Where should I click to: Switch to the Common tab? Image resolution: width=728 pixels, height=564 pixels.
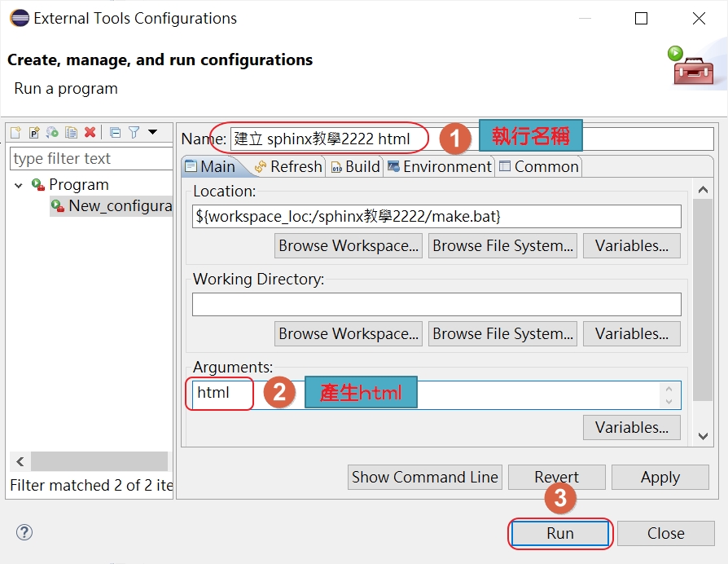point(539,166)
